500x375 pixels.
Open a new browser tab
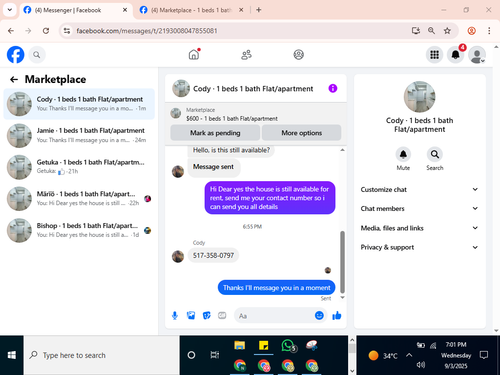pos(259,10)
